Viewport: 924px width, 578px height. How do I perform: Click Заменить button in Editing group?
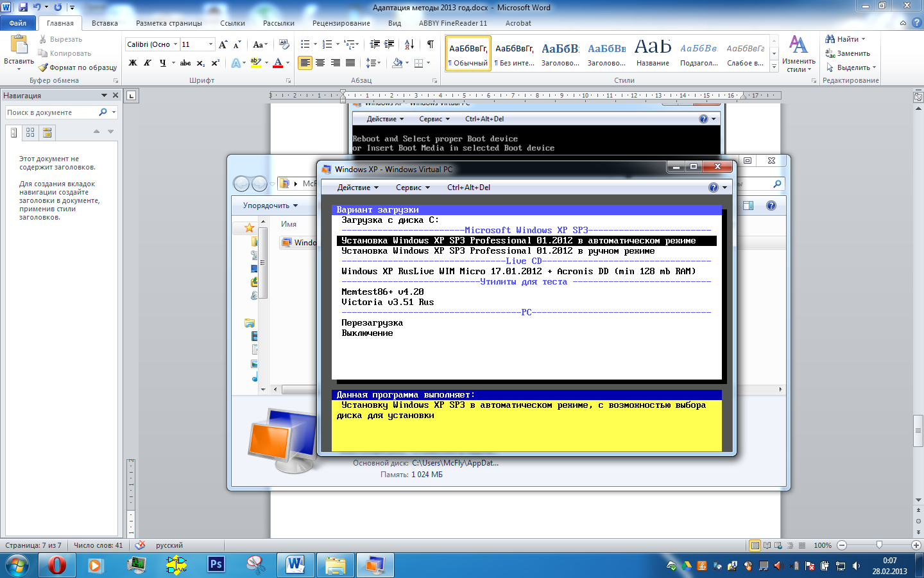coord(848,53)
